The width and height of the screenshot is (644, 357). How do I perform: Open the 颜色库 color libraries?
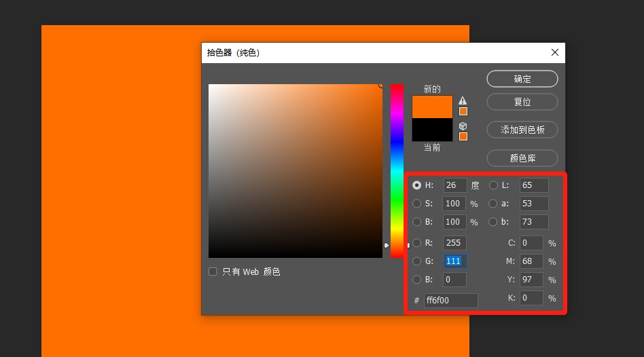click(x=522, y=158)
